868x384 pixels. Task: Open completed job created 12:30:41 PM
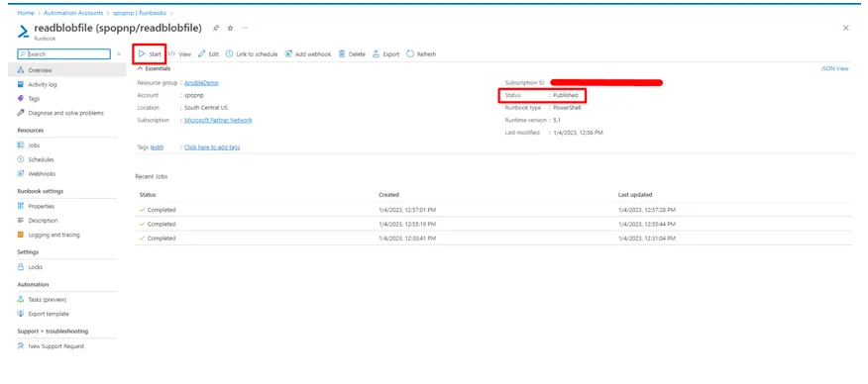493,239
